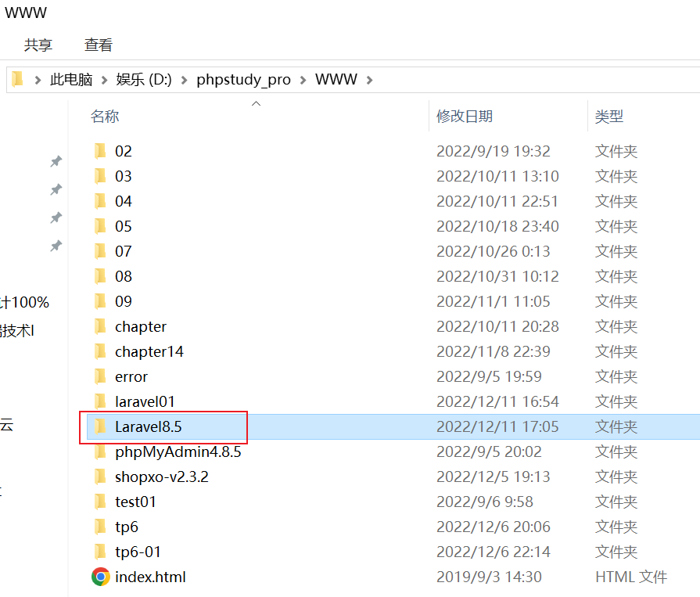This screenshot has height=597, width=700.
Task: Select the Laravel8.5 folder icon
Action: point(100,426)
